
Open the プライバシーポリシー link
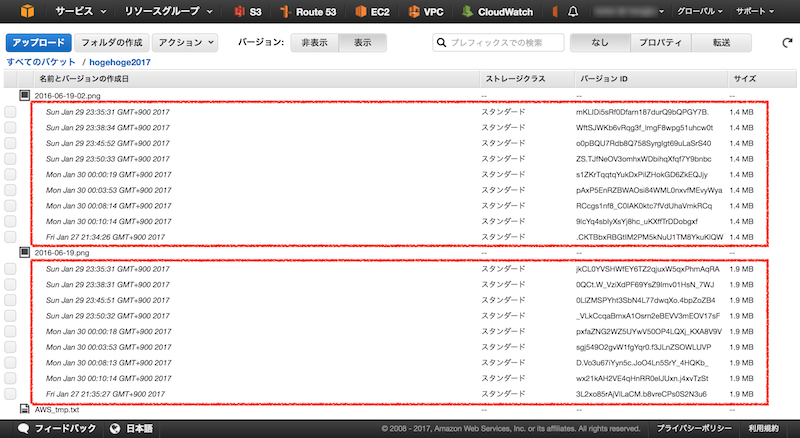tap(694, 429)
